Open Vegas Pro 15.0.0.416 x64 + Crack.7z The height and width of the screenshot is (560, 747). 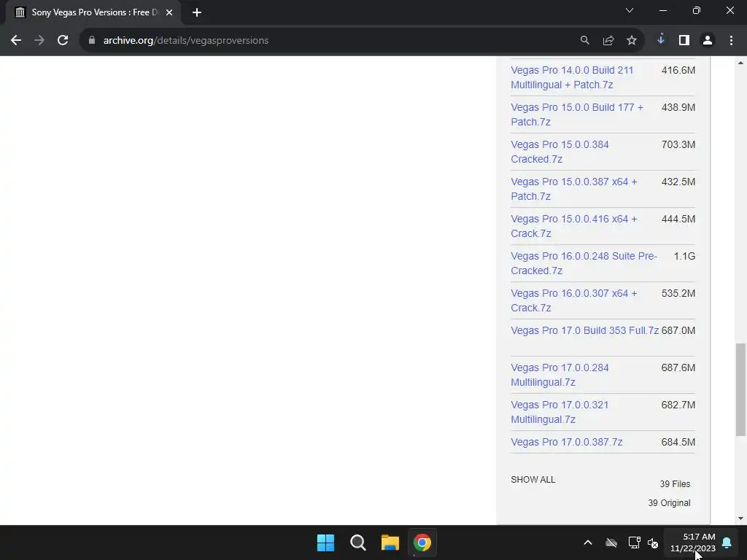(x=573, y=226)
